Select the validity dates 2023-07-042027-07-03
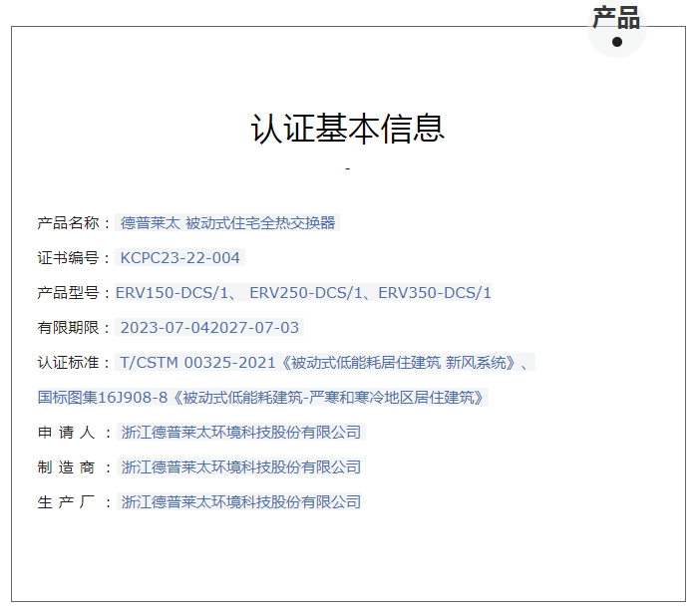 point(209,328)
